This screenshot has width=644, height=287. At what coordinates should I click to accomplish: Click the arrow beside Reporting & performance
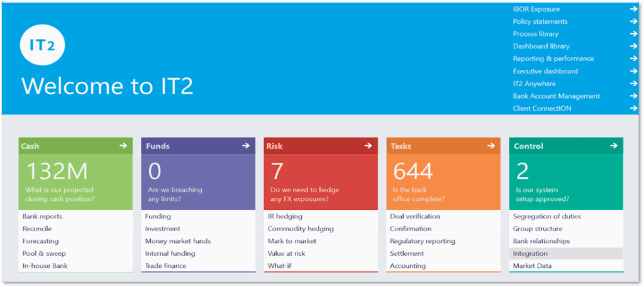[x=633, y=58]
